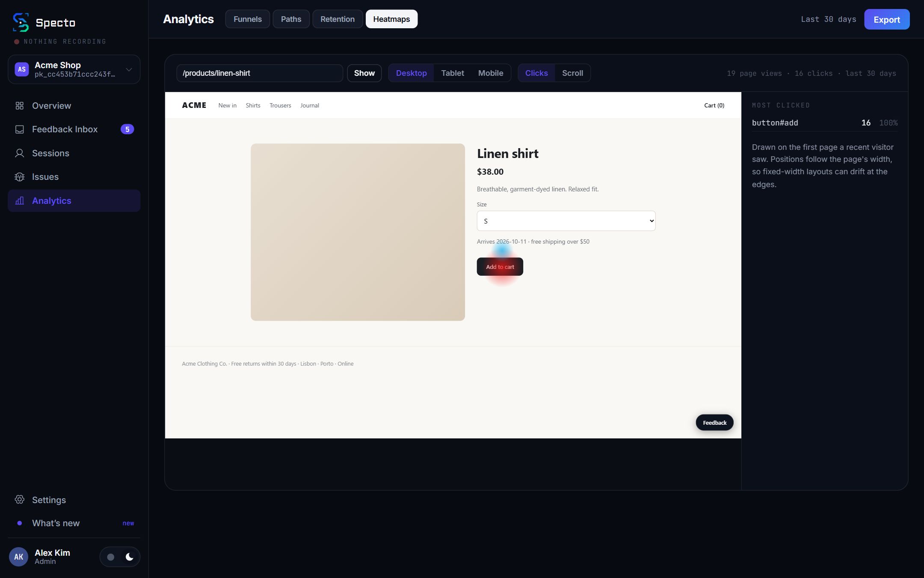Focus the /products/linen-shirt path field
This screenshot has width=924, height=578.
point(259,73)
